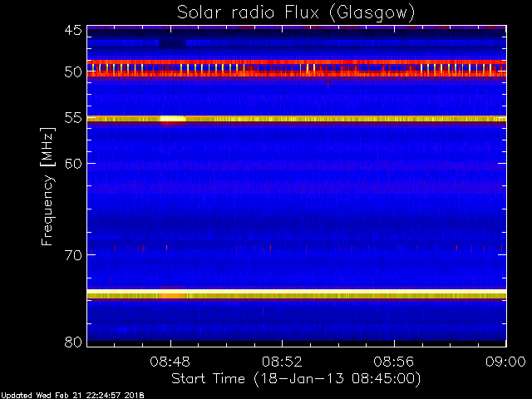Click the 55 frequency tick label
Screen dimensions: 532x399
(x=73, y=118)
